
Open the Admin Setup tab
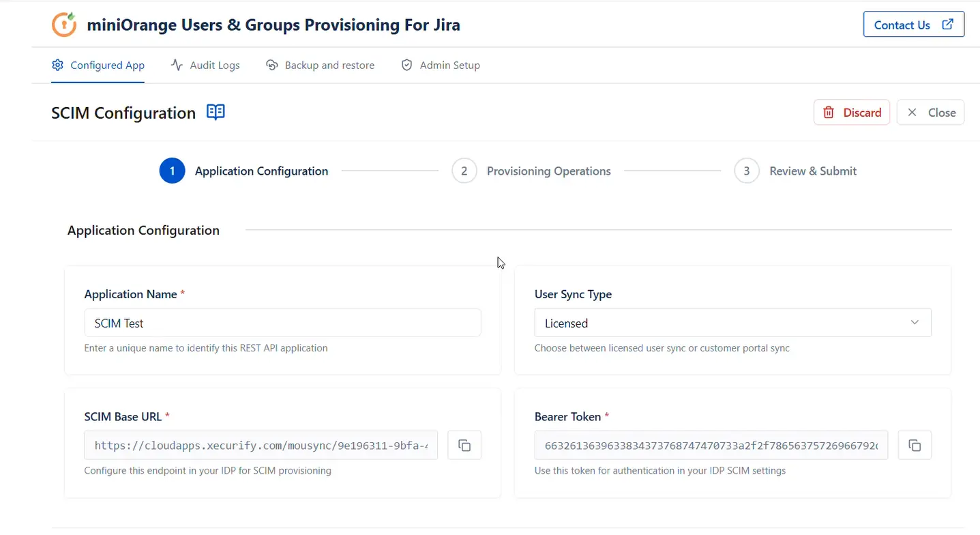pyautogui.click(x=441, y=65)
